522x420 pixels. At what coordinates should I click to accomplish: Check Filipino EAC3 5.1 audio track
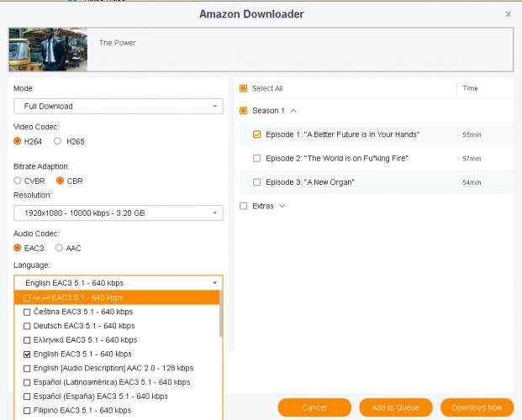pyautogui.click(x=27, y=411)
